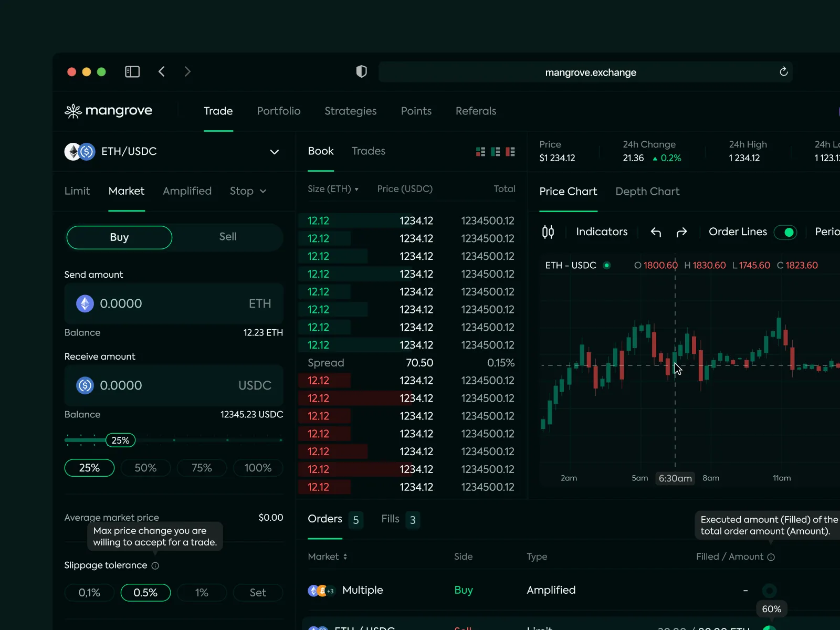Screen dimensions: 840x630
Task: Switch to the Fills tab
Action: 401,519
